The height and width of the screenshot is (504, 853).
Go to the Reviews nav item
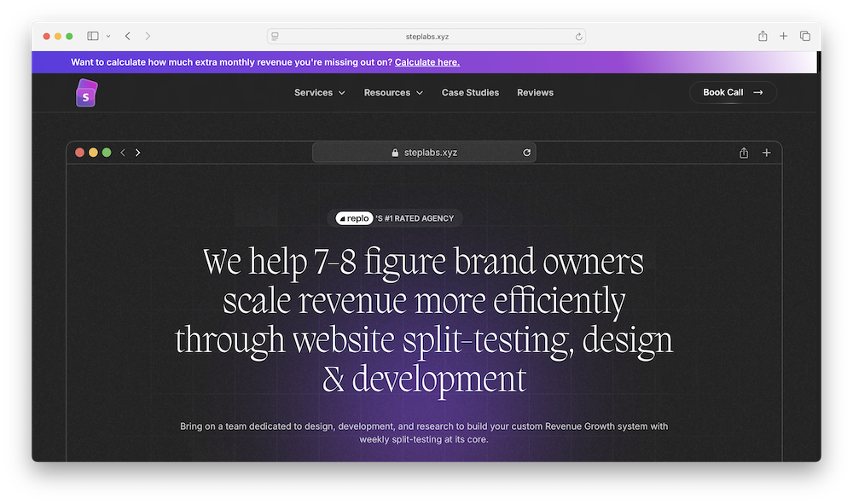[535, 92]
